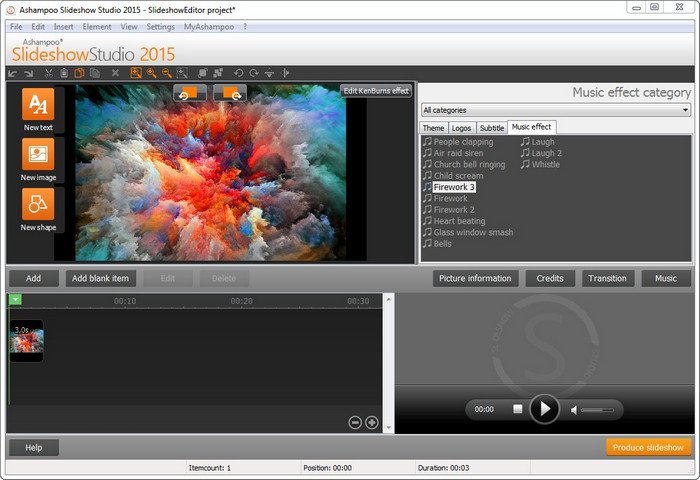Select Heart beating sound effect
This screenshot has width=700, height=480.
click(x=454, y=221)
